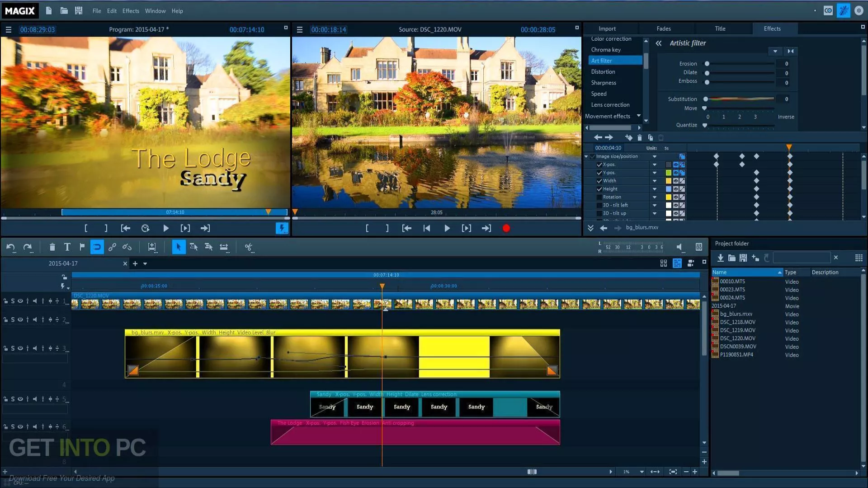Uncheck the Height parameter checkbox
Image resolution: width=868 pixels, height=488 pixels.
pos(599,189)
